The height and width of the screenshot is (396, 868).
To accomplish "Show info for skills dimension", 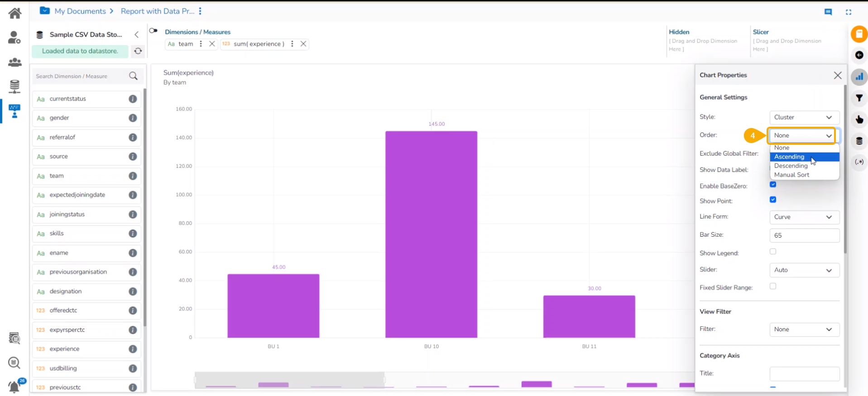I will (133, 234).
